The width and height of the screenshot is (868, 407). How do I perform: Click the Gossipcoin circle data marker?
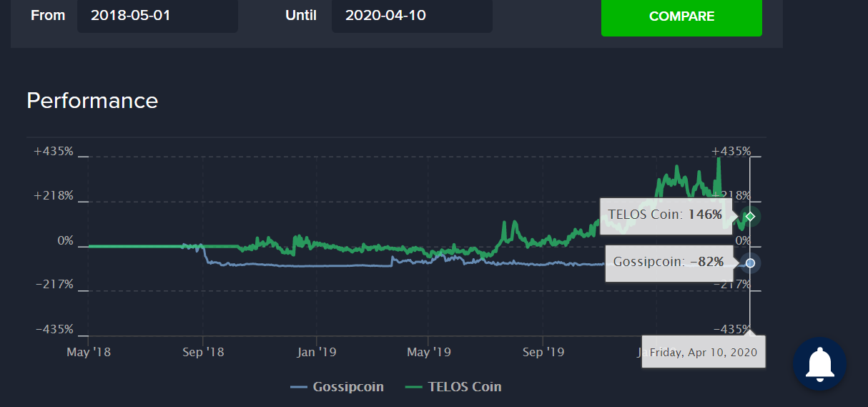click(x=750, y=263)
